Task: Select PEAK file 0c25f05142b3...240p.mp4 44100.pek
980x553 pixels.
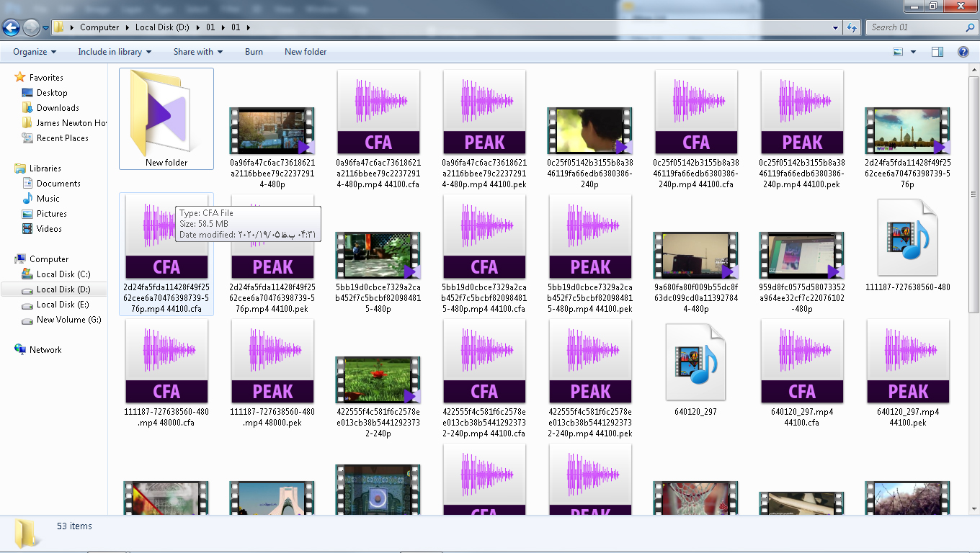Action: coord(802,112)
